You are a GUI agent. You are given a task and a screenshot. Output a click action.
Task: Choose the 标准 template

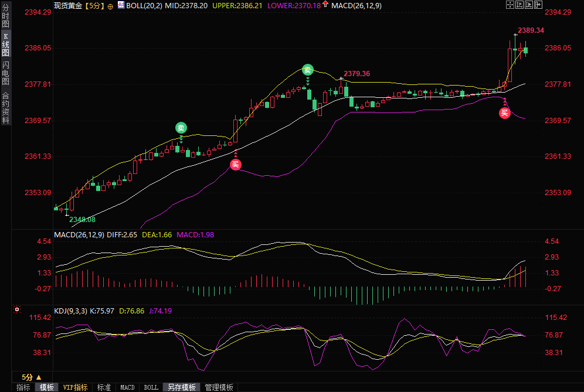(x=104, y=387)
